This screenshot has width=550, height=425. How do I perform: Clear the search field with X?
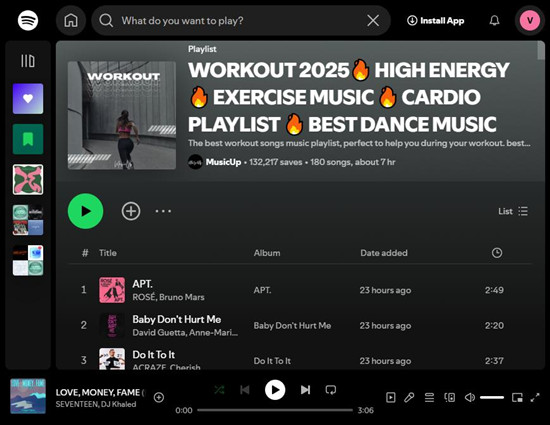coord(373,21)
